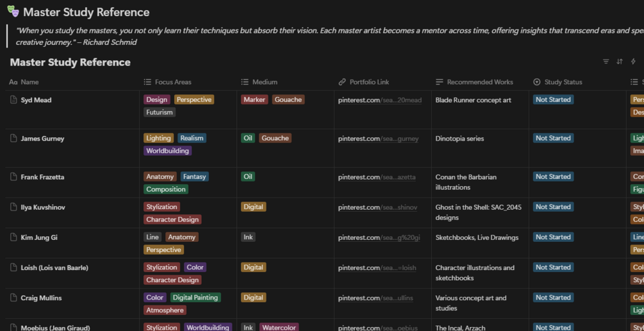Image resolution: width=644 pixels, height=331 pixels.
Task: Change Craig Mullins' Not Started status
Action: point(553,297)
